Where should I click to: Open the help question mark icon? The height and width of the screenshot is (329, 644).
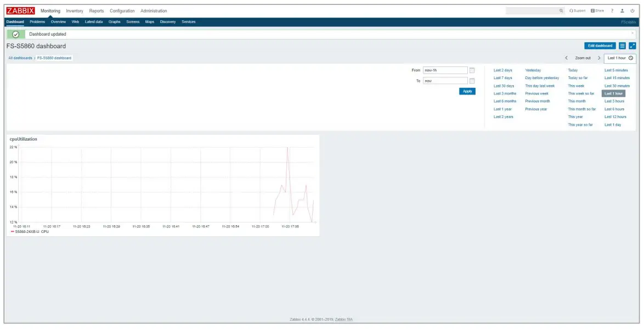(x=612, y=10)
